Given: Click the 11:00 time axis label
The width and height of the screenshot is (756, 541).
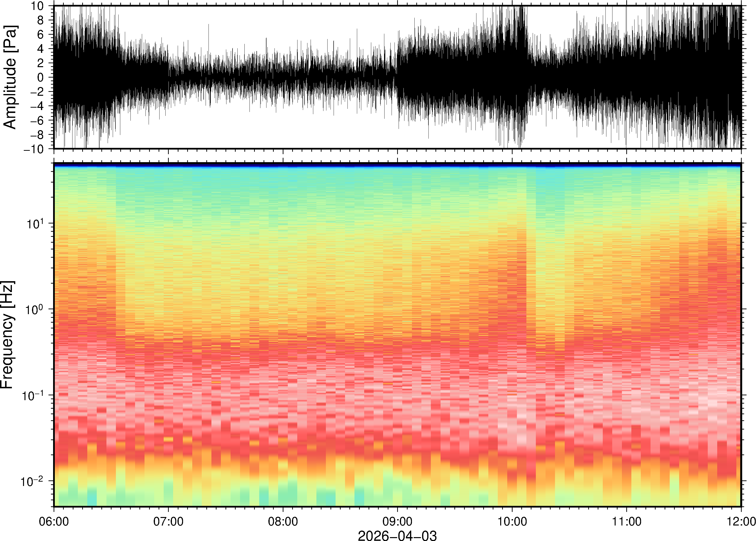Looking at the screenshot, I should coord(626,521).
